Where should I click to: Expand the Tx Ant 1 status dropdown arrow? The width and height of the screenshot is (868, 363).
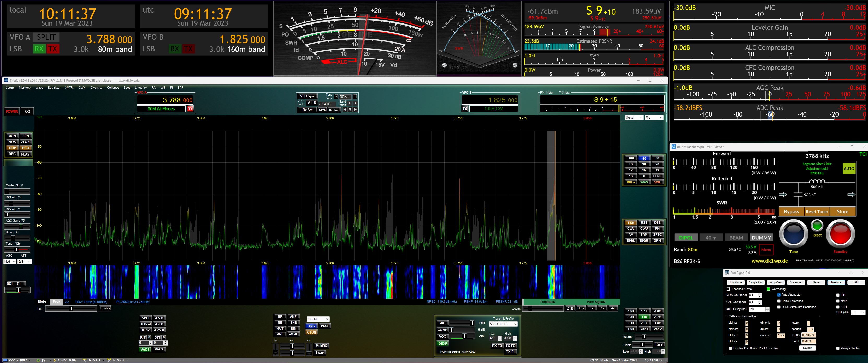(x=128, y=360)
